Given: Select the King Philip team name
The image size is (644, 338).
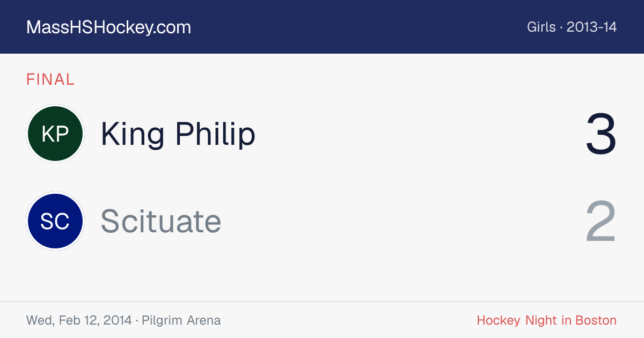Looking at the screenshot, I should pos(178,134).
